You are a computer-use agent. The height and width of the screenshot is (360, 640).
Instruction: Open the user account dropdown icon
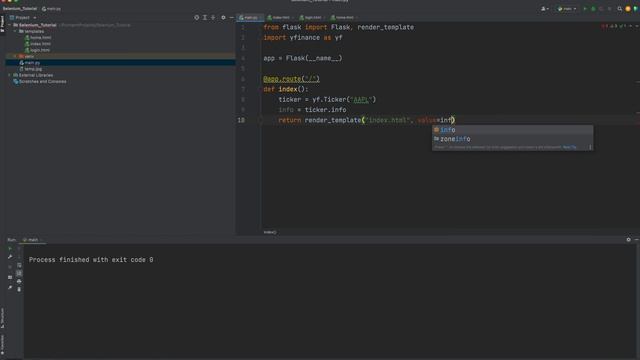[x=544, y=9]
